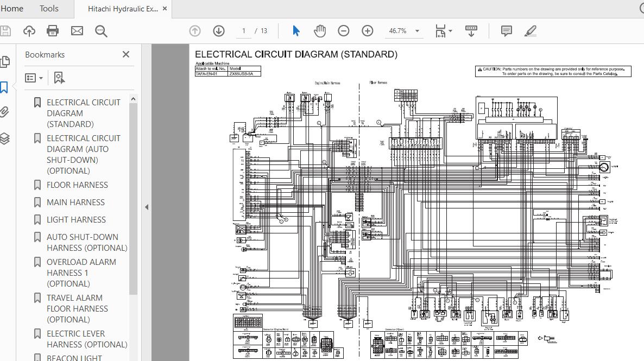Open the find text magnifier tool
This screenshot has height=361, width=644.
tap(101, 31)
